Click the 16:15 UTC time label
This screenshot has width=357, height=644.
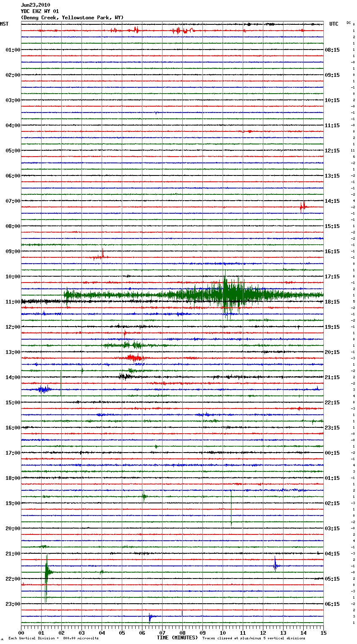click(x=332, y=251)
